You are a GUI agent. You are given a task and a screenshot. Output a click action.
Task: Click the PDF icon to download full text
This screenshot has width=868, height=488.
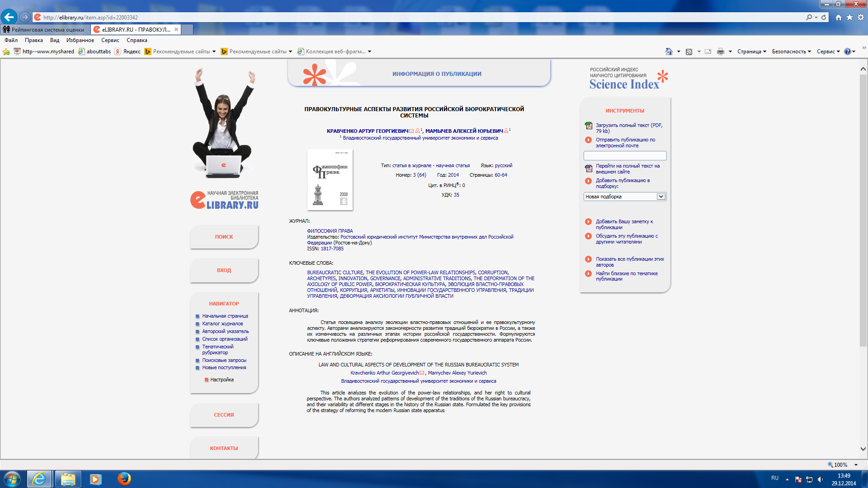click(x=588, y=126)
